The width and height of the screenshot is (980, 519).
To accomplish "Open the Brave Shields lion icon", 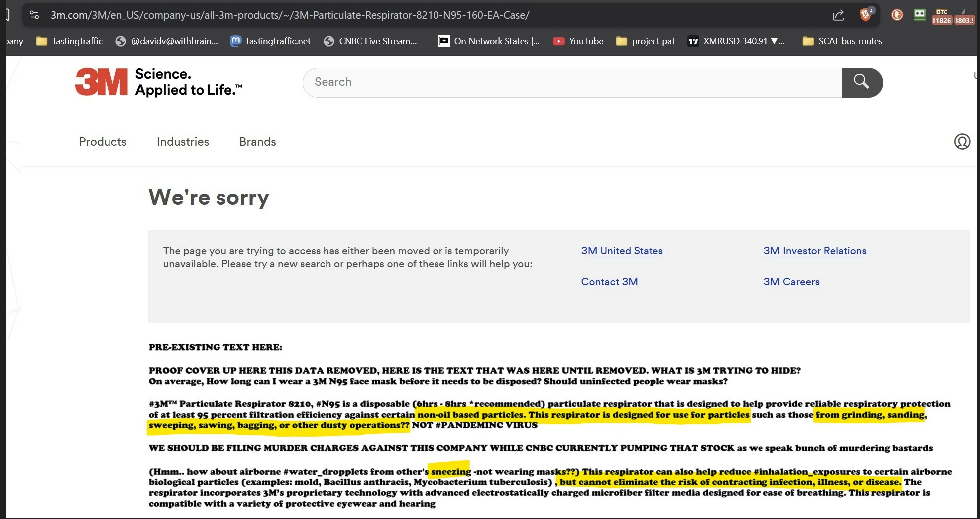I will (866, 15).
